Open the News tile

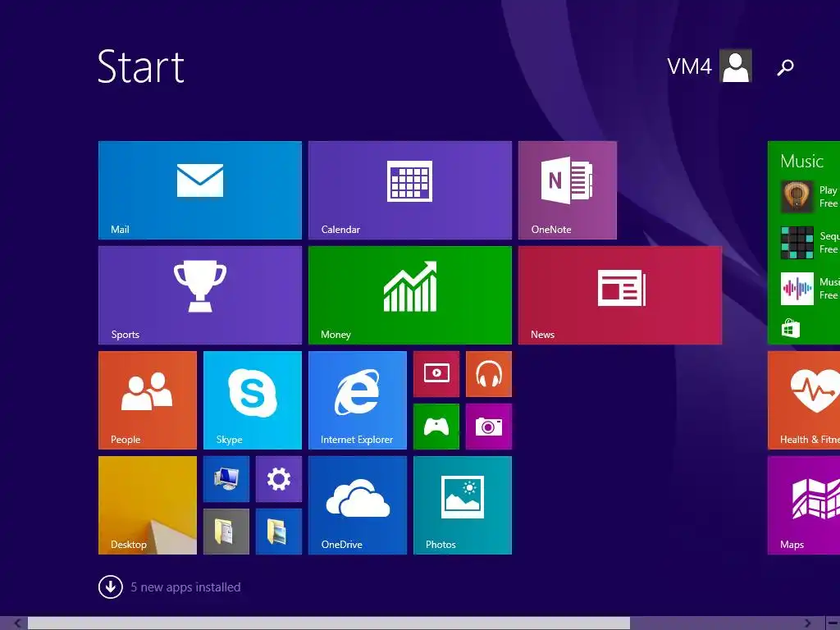point(620,295)
